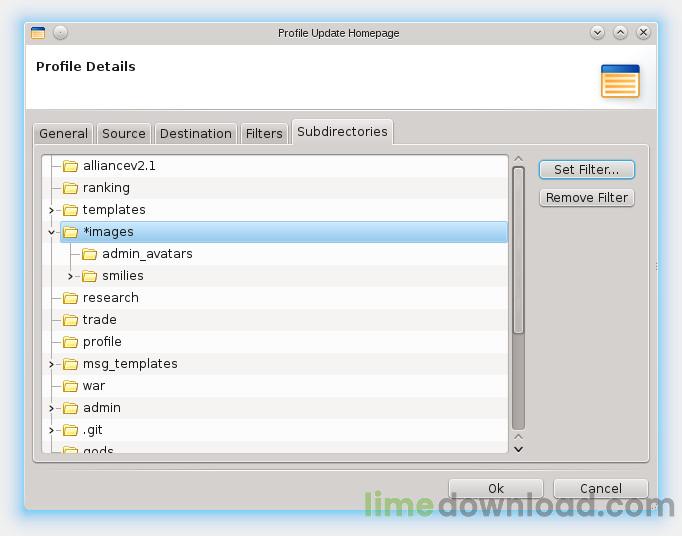The height and width of the screenshot is (536, 682).
Task: Click the admin folder icon
Action: click(70, 408)
